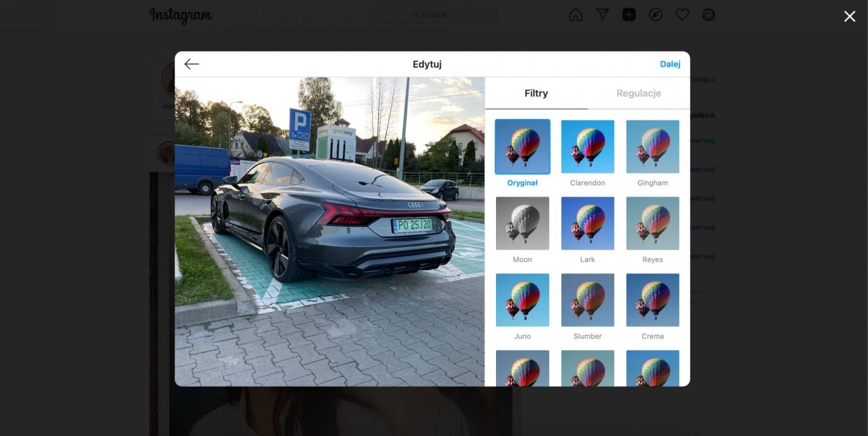Apply the Moon black-and-white filter
Screen dimensions: 868x436
(x=522, y=224)
